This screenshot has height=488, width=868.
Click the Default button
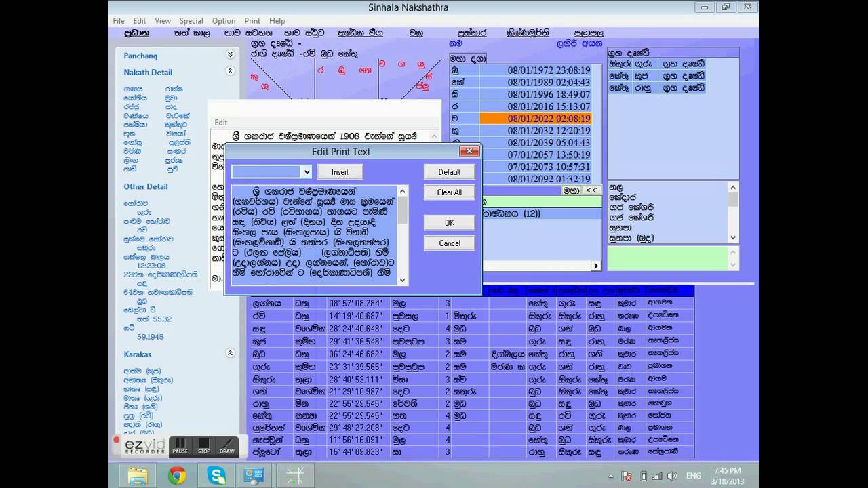pos(449,172)
